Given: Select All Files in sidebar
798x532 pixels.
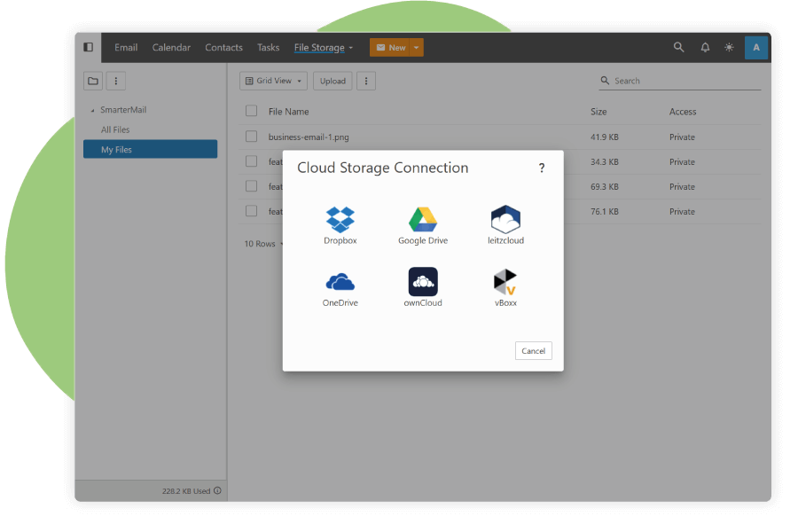Looking at the screenshot, I should coord(115,129).
